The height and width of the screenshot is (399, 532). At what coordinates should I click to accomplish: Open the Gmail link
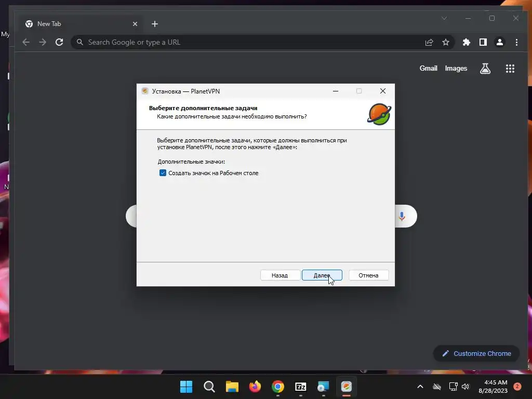pos(429,68)
